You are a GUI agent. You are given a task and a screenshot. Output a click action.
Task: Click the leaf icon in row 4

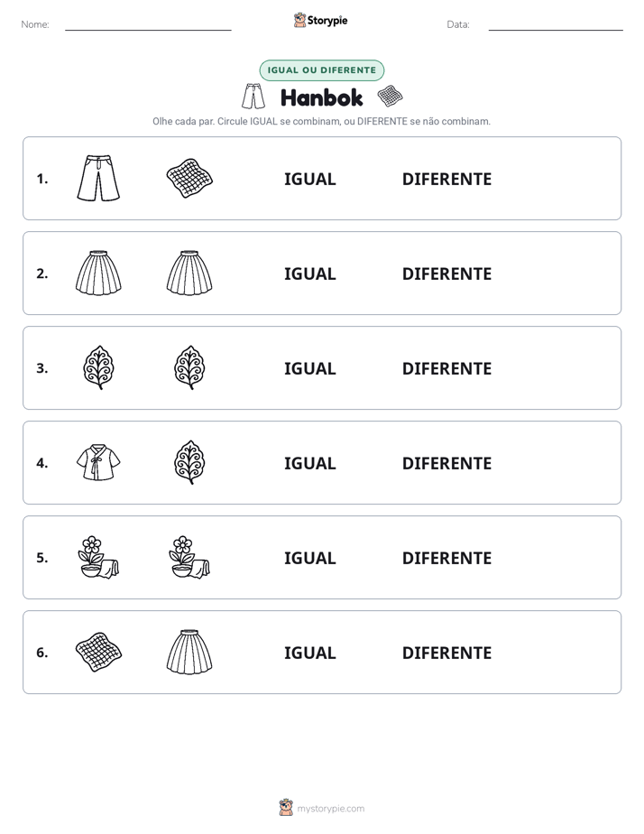[189, 462]
